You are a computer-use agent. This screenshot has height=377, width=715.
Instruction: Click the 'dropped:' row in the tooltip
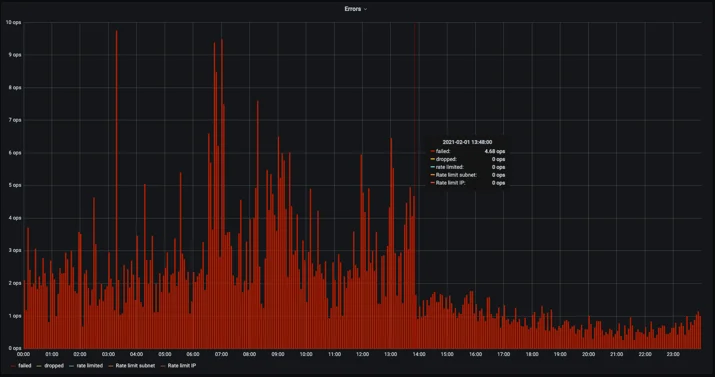(467, 159)
